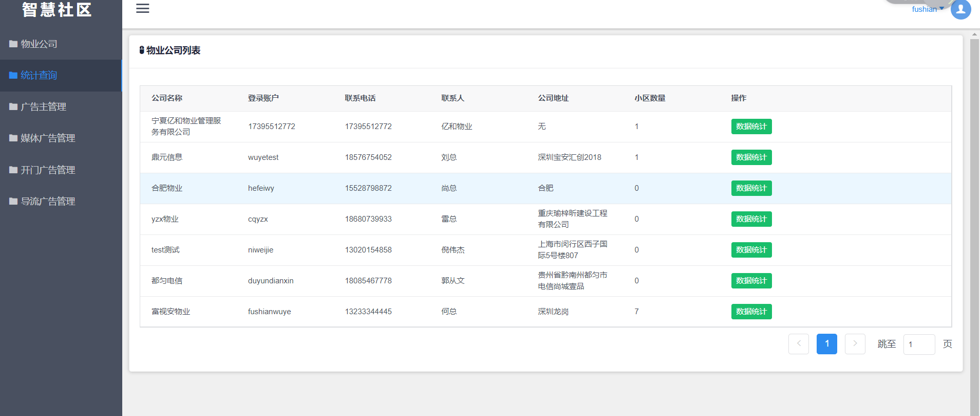Click address 深圳龙岗
980x416 pixels.
pyautogui.click(x=553, y=312)
